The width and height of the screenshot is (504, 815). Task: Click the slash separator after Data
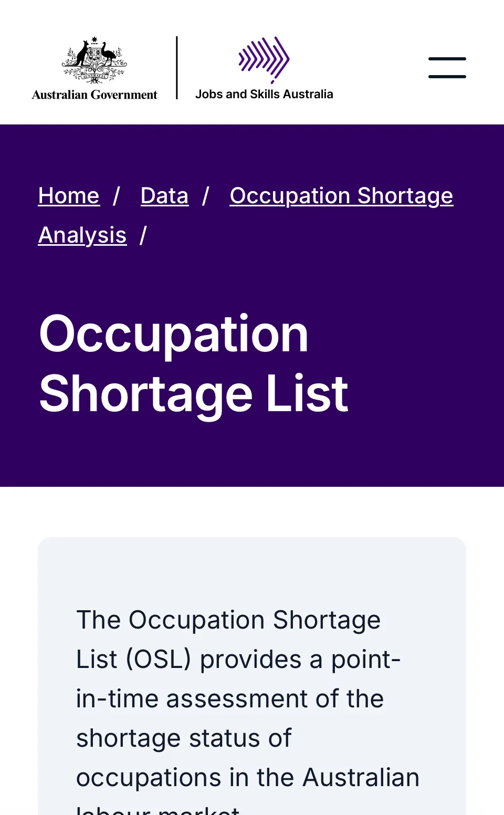(206, 196)
